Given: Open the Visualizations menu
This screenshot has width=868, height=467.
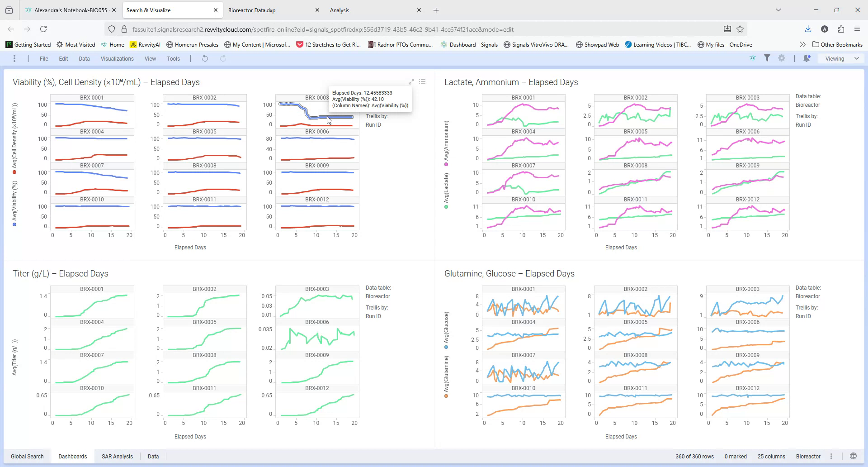Looking at the screenshot, I should [x=117, y=59].
